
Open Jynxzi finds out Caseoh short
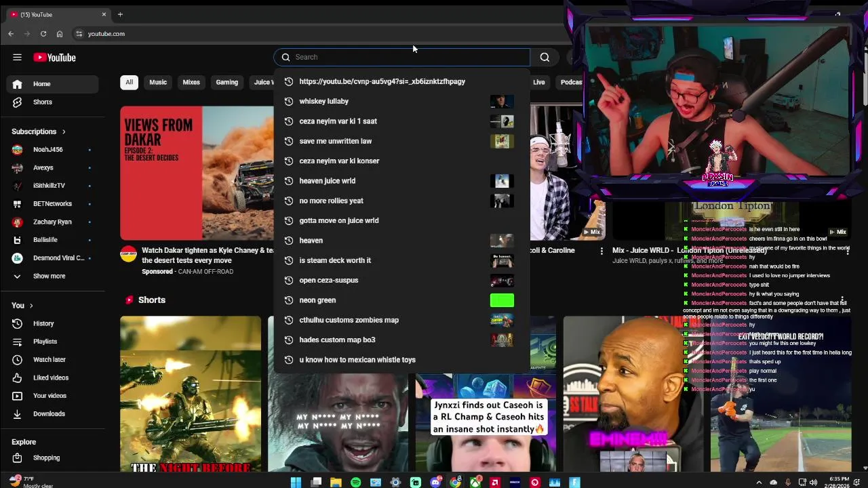(486, 424)
